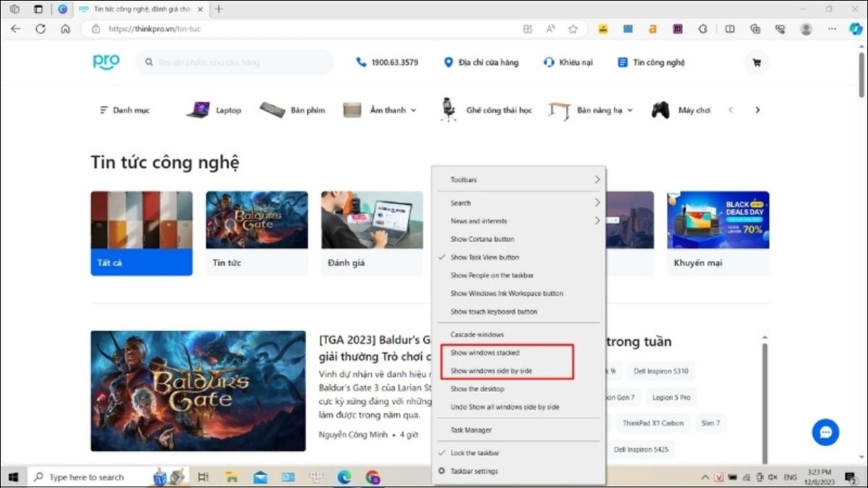Click the Dell Inspiron 5425 tag
The image size is (868, 488).
(641, 450)
